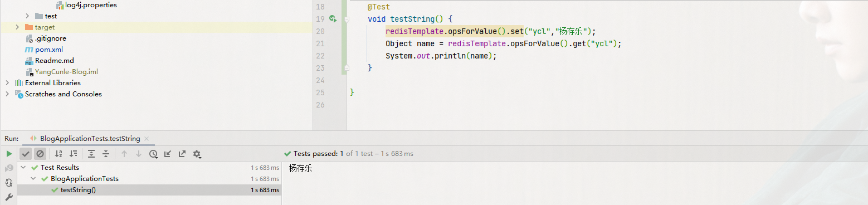Sort test results alphabetically

click(x=58, y=154)
